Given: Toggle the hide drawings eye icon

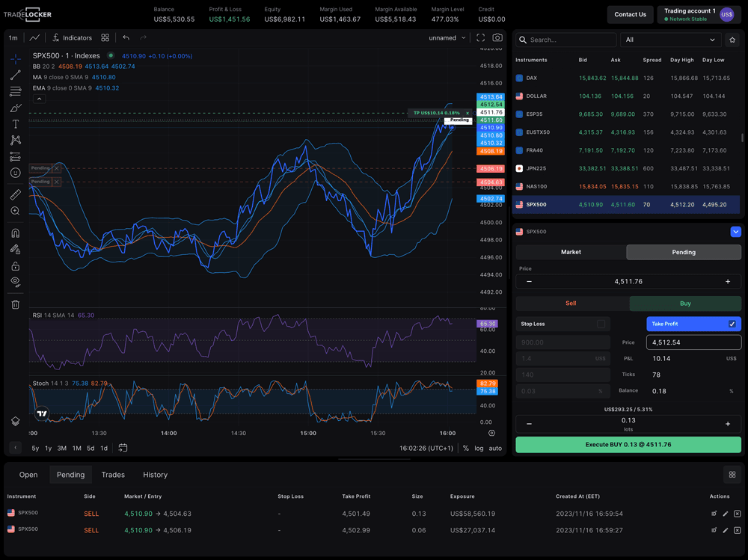Looking at the screenshot, I should (16, 282).
